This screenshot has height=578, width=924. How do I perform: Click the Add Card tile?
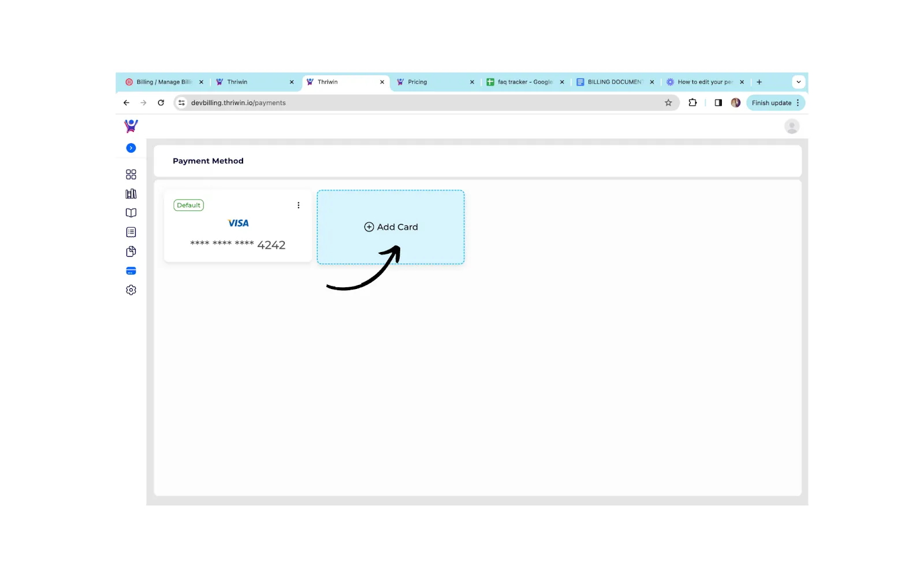pos(390,227)
